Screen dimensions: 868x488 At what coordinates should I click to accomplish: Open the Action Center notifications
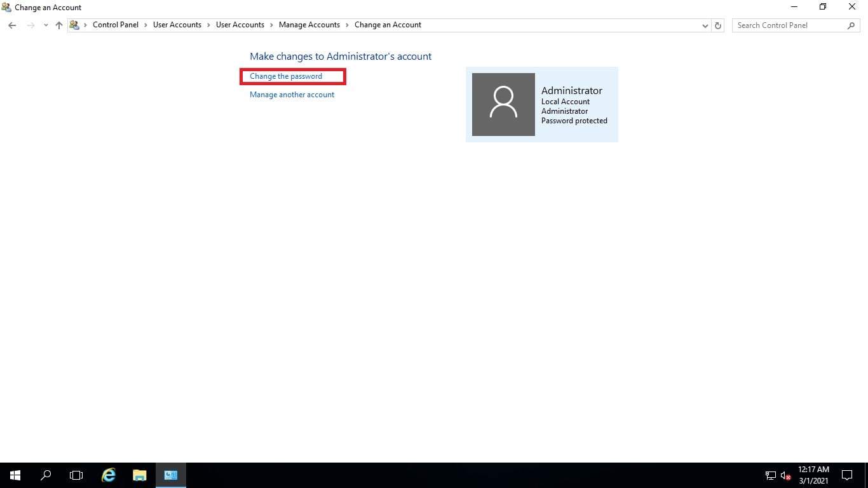[847, 475]
